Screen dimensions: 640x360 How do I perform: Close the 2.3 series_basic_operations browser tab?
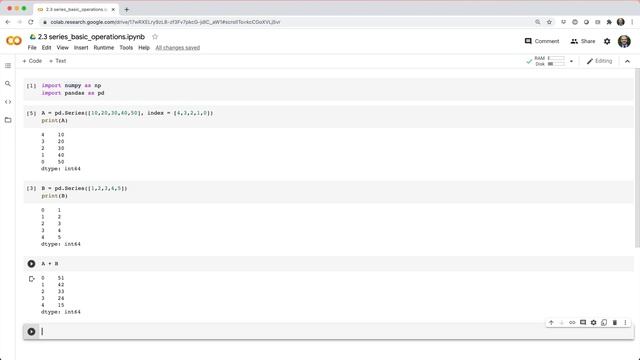tap(113, 9)
